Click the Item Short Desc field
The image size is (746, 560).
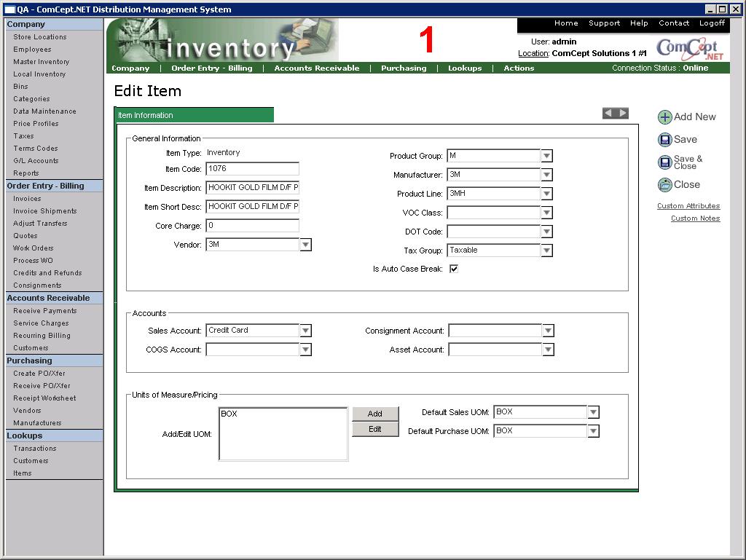tap(252, 207)
